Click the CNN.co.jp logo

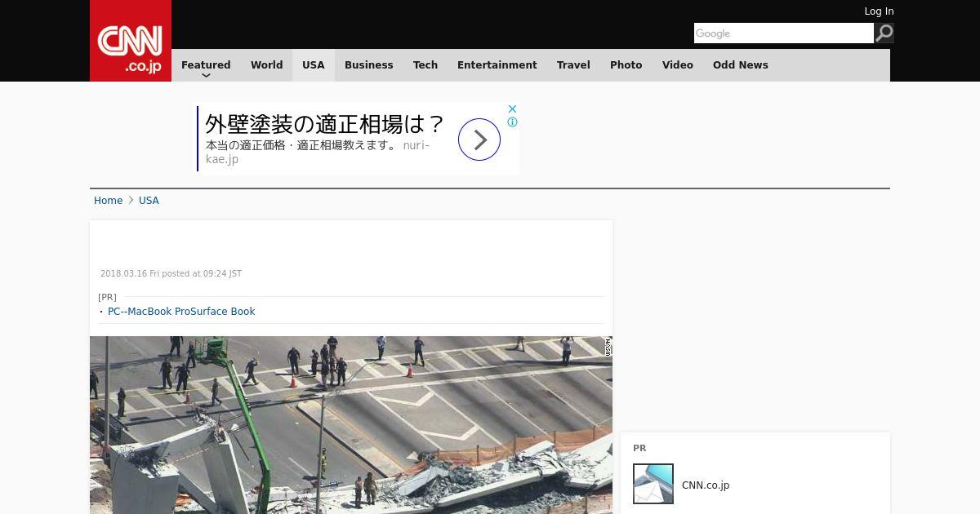(131, 41)
